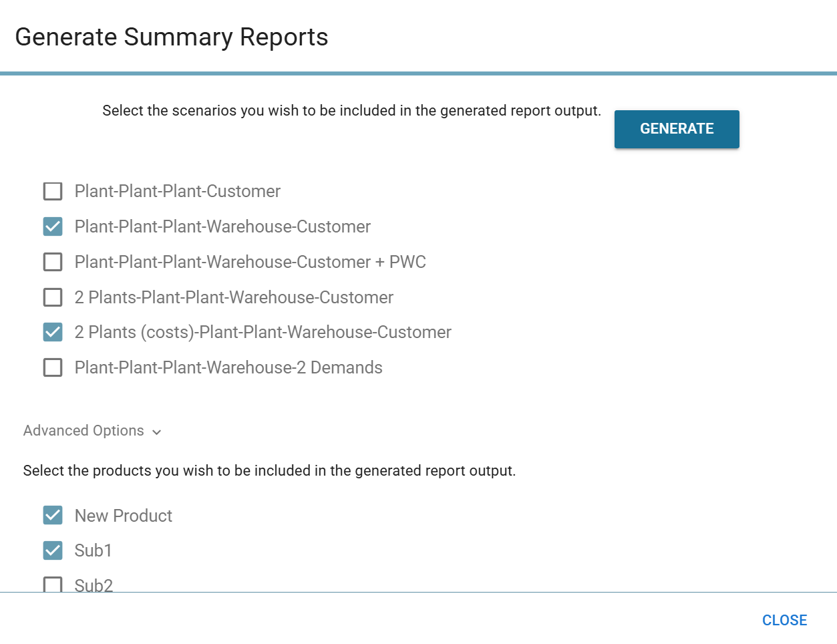Image resolution: width=837 pixels, height=644 pixels.
Task: Select the 2 Plants-Plant-Plant-Warehouse-Customer checkbox
Action: pyautogui.click(x=53, y=297)
